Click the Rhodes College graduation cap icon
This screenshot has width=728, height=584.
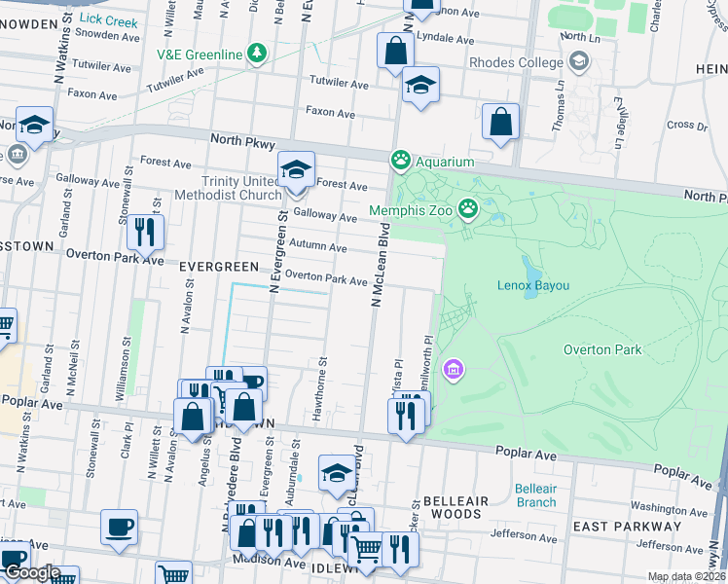(x=579, y=61)
